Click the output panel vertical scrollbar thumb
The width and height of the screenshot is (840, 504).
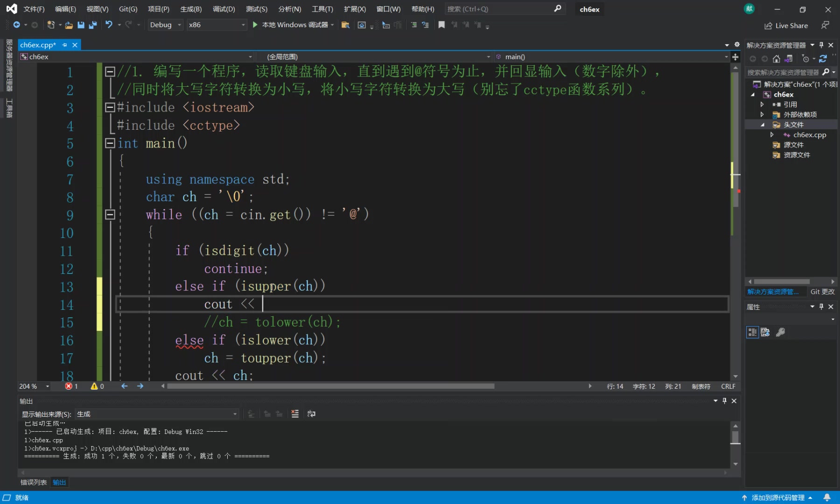pyautogui.click(x=735, y=437)
